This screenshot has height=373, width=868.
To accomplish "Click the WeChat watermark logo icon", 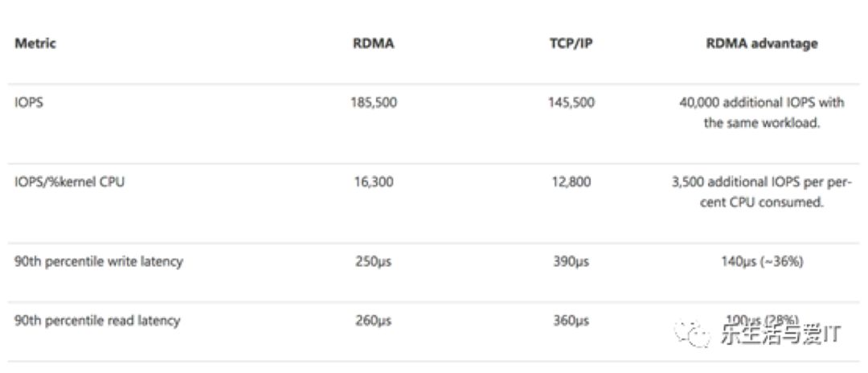I will point(692,334).
